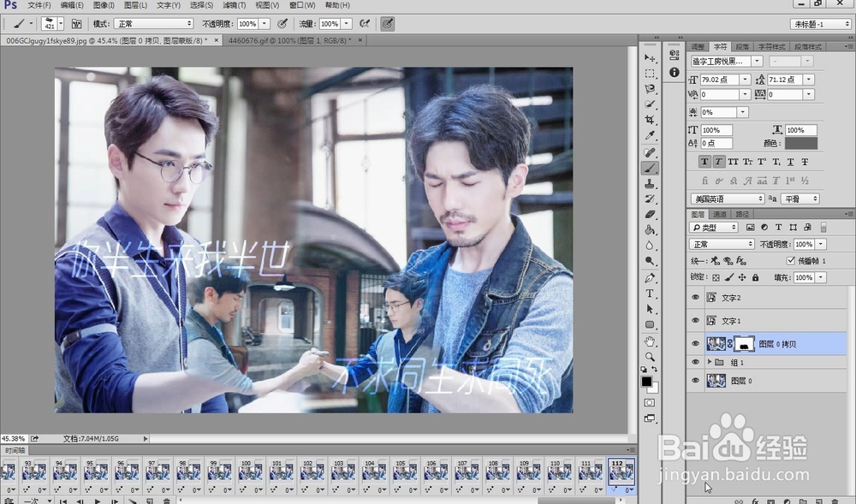856x504 pixels.
Task: Select the Rounded Rectangle shape tool
Action: [650, 324]
